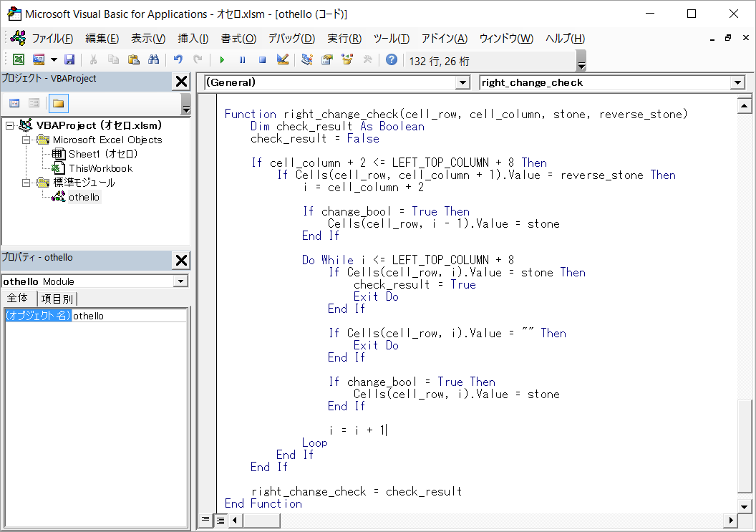Close the Project - VBAProject pane
Image resolution: width=756 pixels, height=532 pixels.
coord(182,82)
